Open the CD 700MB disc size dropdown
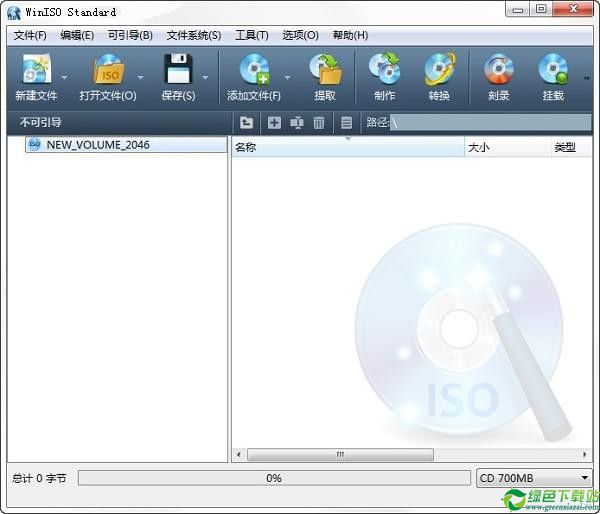 534,478
